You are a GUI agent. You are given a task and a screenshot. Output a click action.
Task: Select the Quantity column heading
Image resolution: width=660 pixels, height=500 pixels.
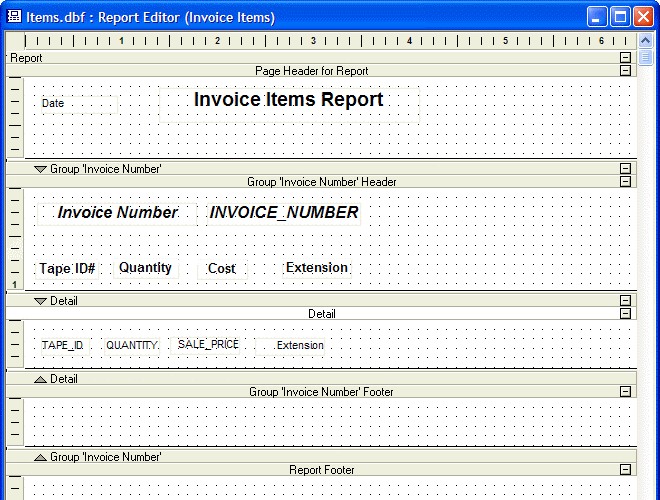pyautogui.click(x=146, y=268)
